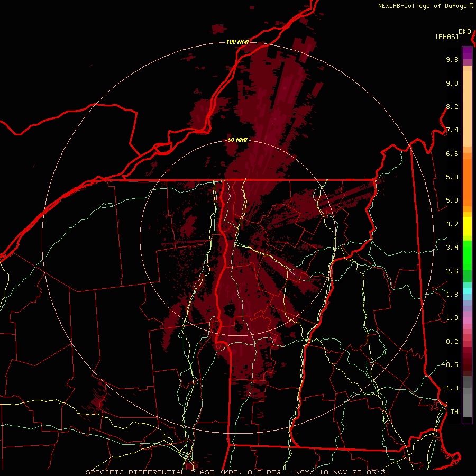
Task: Click the DKD label above color scale
Action: pyautogui.click(x=465, y=32)
